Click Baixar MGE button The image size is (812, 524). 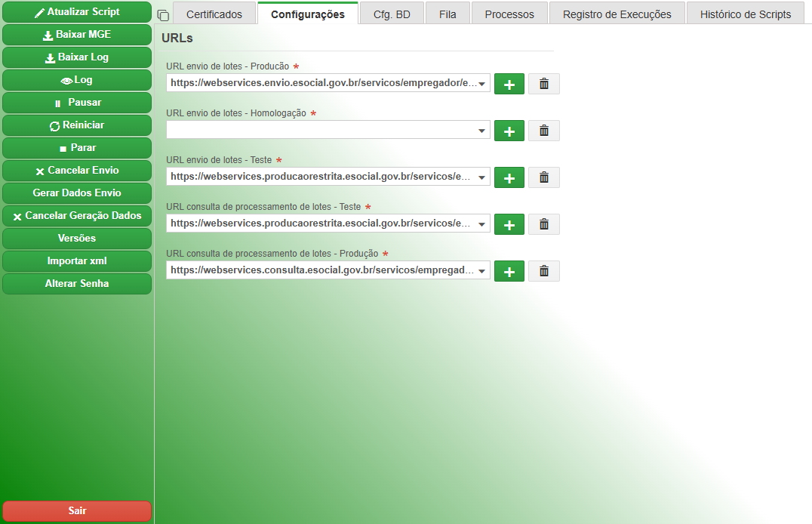point(77,35)
